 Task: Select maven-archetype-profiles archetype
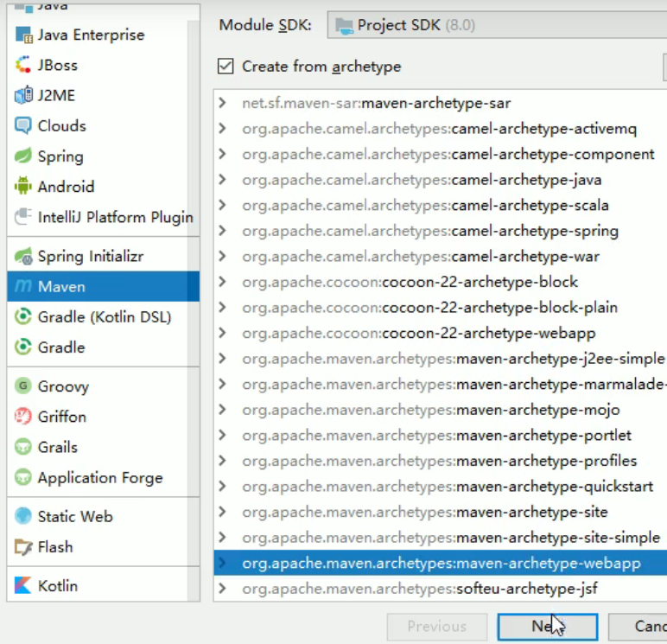(x=440, y=461)
